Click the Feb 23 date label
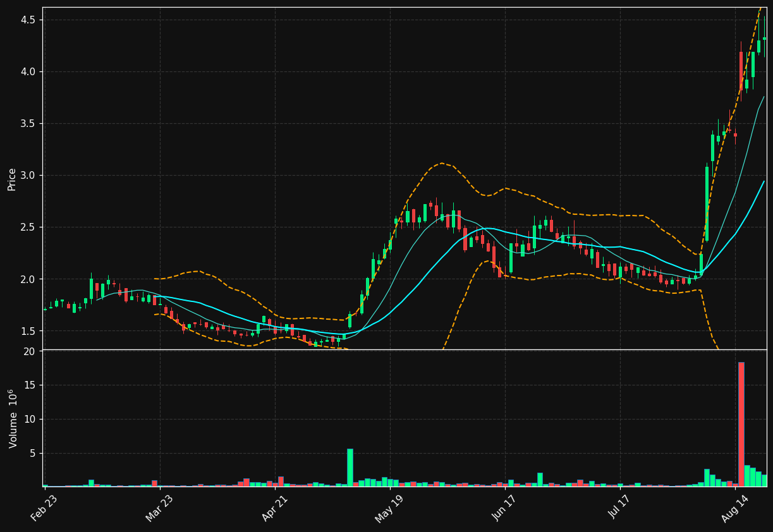Screen dimensions: 773x532 click(44, 508)
